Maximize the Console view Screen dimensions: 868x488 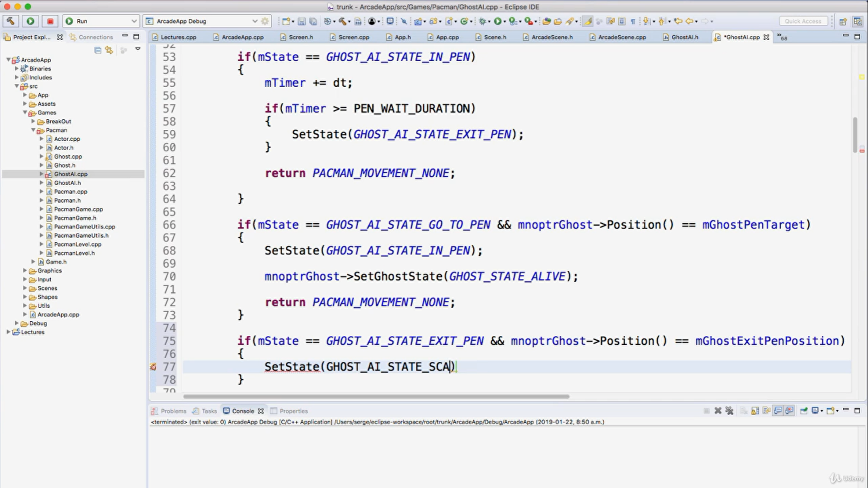857,410
